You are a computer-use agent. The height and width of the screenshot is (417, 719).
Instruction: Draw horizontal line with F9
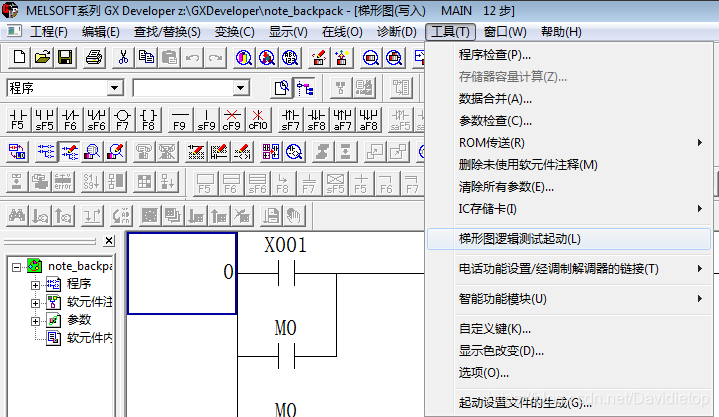click(x=180, y=120)
